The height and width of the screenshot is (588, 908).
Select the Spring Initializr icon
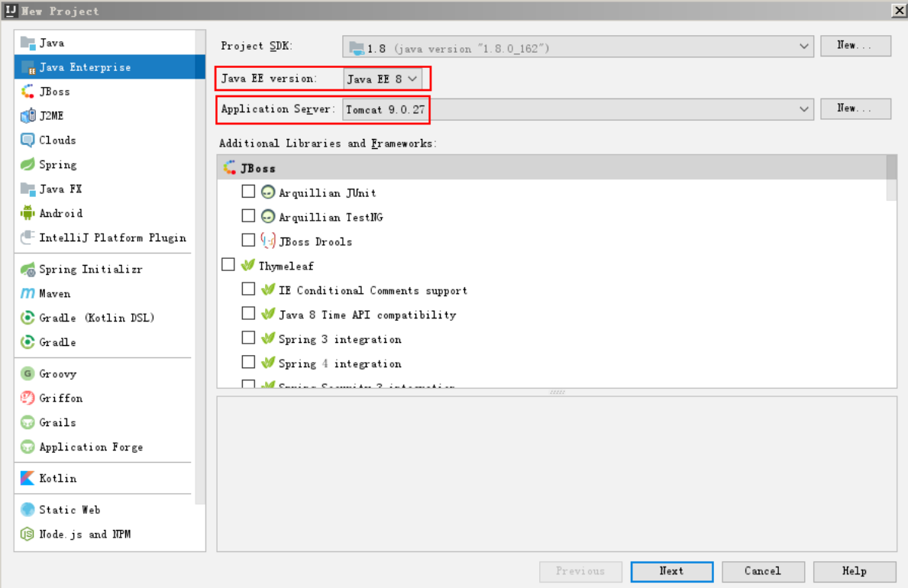point(27,270)
